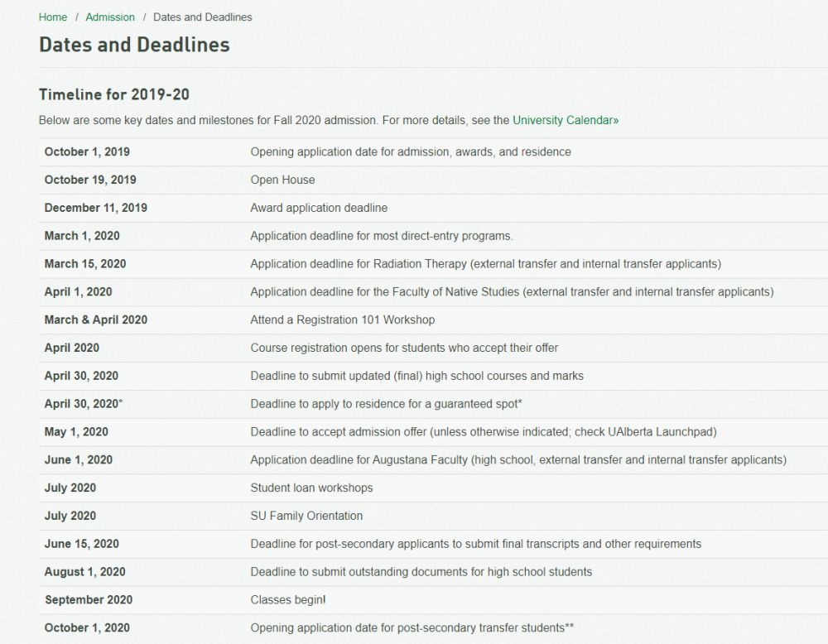This screenshot has width=828, height=644.
Task: Click the 'May 1, 2020' date cell
Action: click(76, 432)
